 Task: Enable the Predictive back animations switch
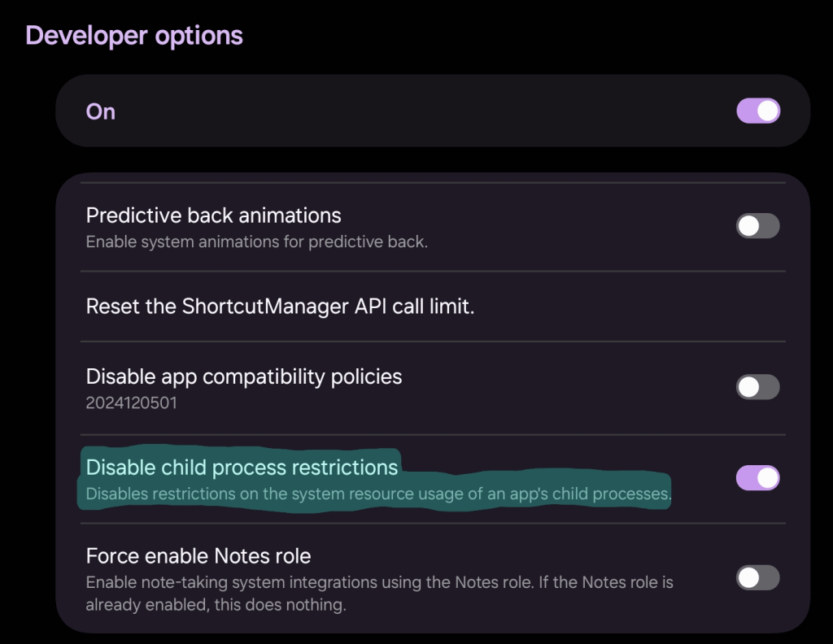coord(758,226)
